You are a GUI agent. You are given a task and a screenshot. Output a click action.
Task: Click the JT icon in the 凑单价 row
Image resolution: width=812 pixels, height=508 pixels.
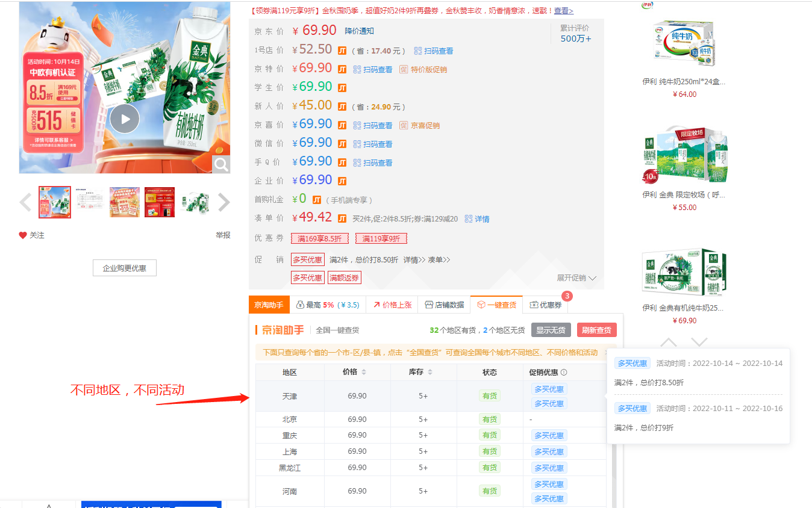click(342, 218)
